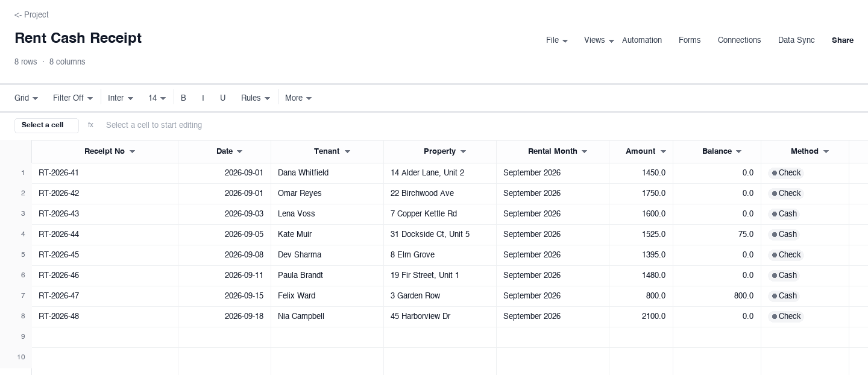Viewport: 868px width, 375px height.
Task: Open the Receipt No column dropdown arrow
Action: click(133, 152)
